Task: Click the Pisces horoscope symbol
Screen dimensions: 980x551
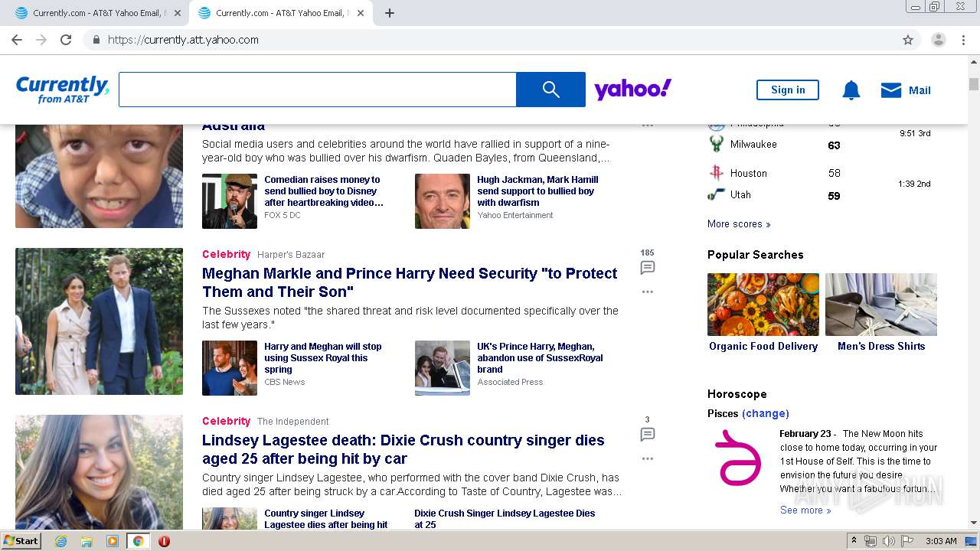Action: coord(739,458)
